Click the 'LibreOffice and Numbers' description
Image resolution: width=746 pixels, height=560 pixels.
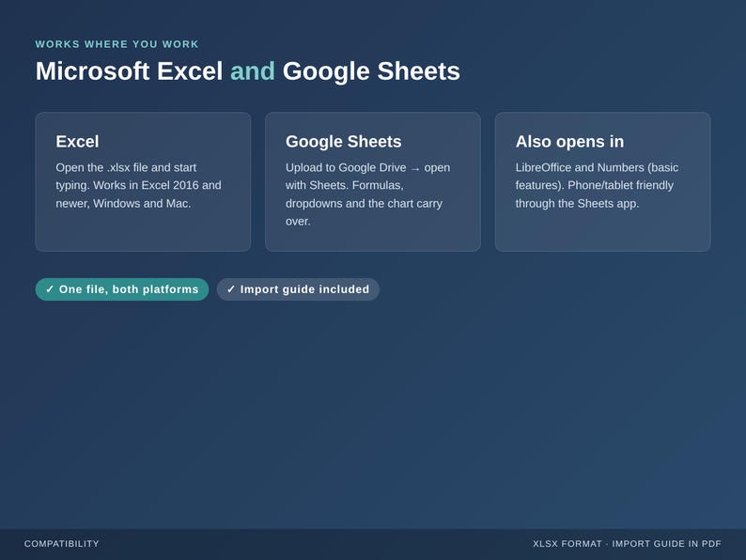click(598, 185)
